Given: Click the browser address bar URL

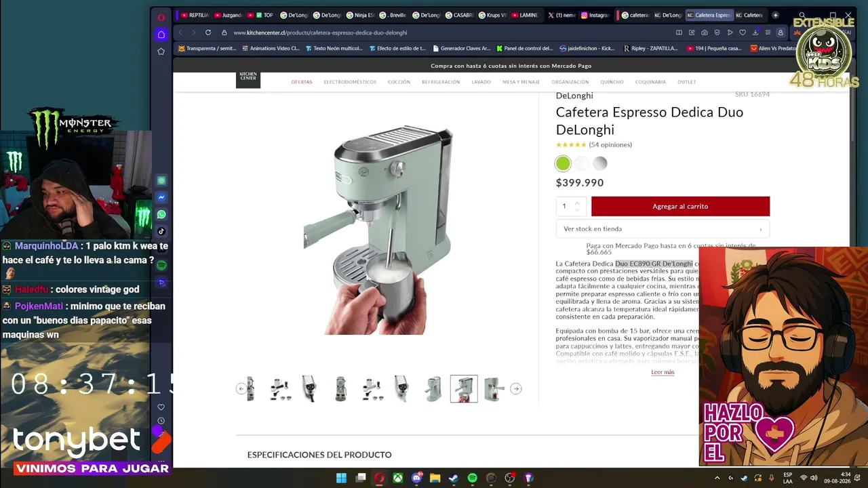Looking at the screenshot, I should [x=320, y=33].
